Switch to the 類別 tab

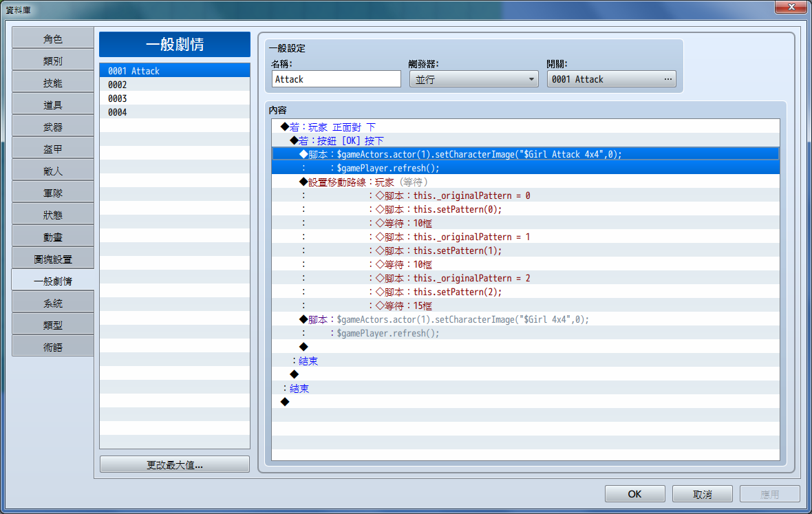(x=53, y=61)
